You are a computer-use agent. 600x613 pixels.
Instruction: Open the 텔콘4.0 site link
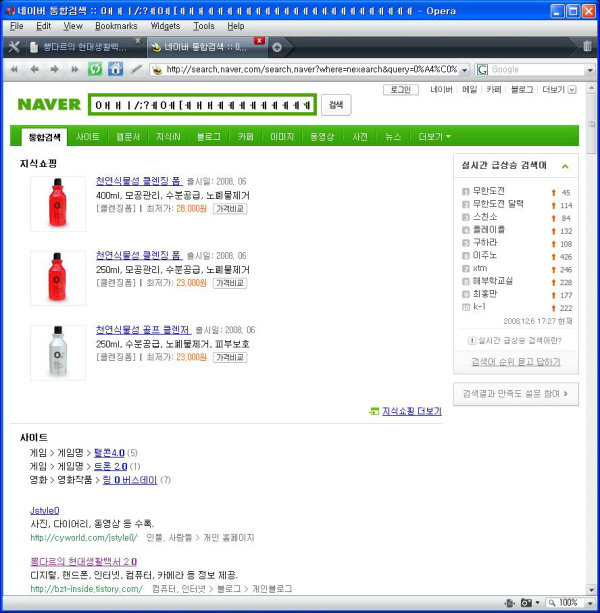coord(109,453)
